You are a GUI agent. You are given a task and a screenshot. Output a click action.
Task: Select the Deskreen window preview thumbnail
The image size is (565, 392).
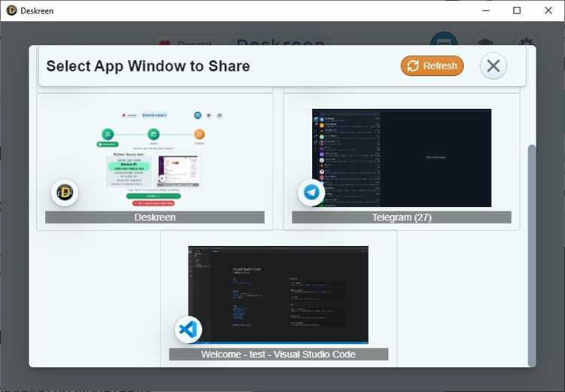(155, 158)
